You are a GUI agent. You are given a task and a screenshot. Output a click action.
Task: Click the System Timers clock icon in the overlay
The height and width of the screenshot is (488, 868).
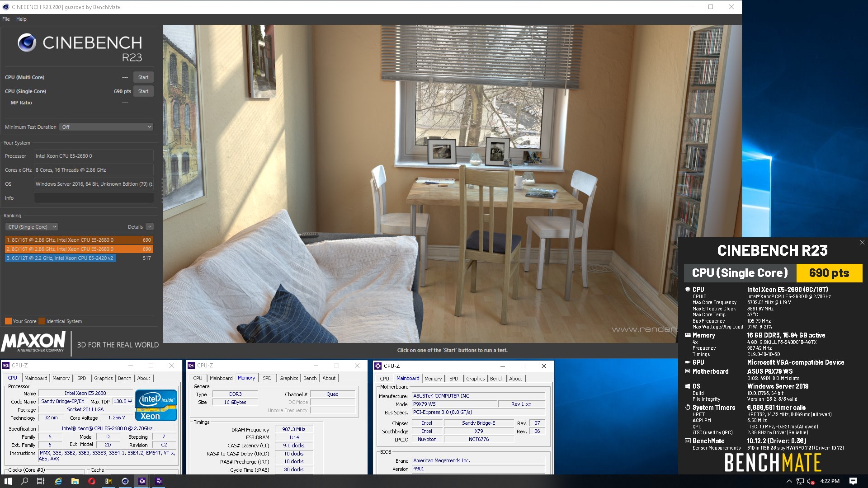(687, 408)
